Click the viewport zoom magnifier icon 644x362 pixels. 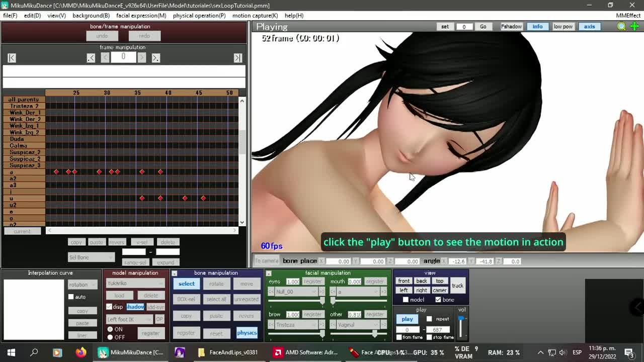tap(622, 27)
